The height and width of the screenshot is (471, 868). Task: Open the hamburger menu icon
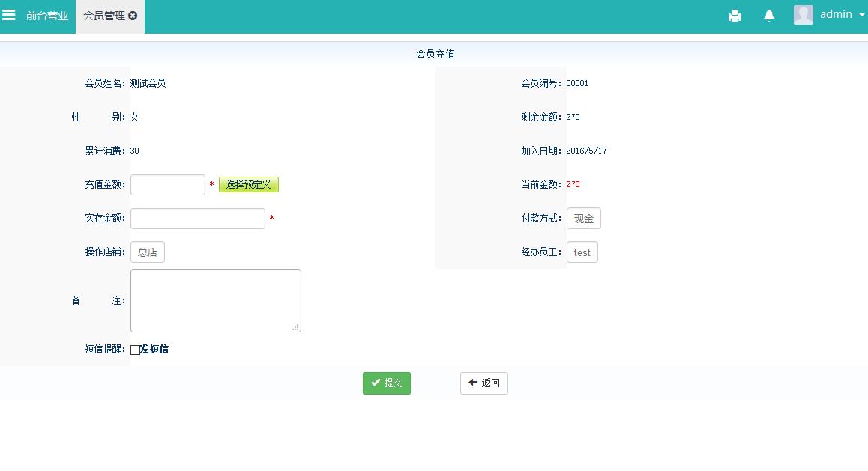pos(9,15)
